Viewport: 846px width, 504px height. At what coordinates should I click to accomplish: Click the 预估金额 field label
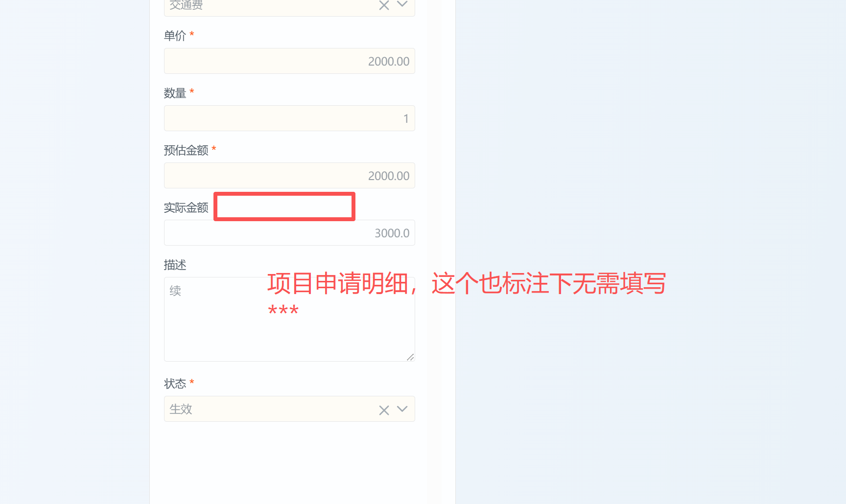[x=186, y=150]
